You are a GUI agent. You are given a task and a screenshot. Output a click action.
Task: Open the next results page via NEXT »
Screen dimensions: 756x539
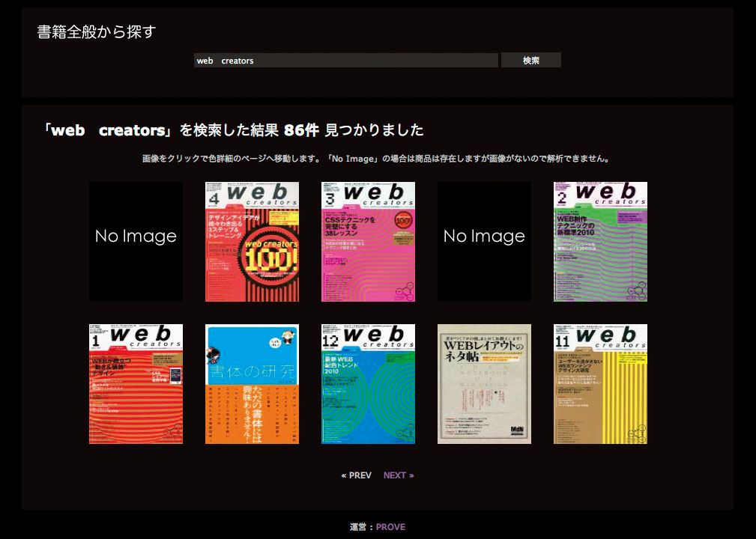[398, 475]
